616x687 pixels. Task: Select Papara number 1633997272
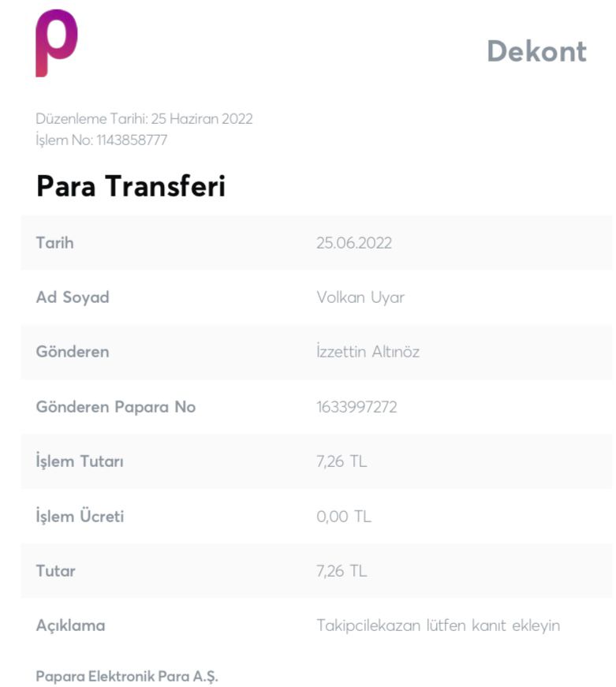(x=357, y=407)
